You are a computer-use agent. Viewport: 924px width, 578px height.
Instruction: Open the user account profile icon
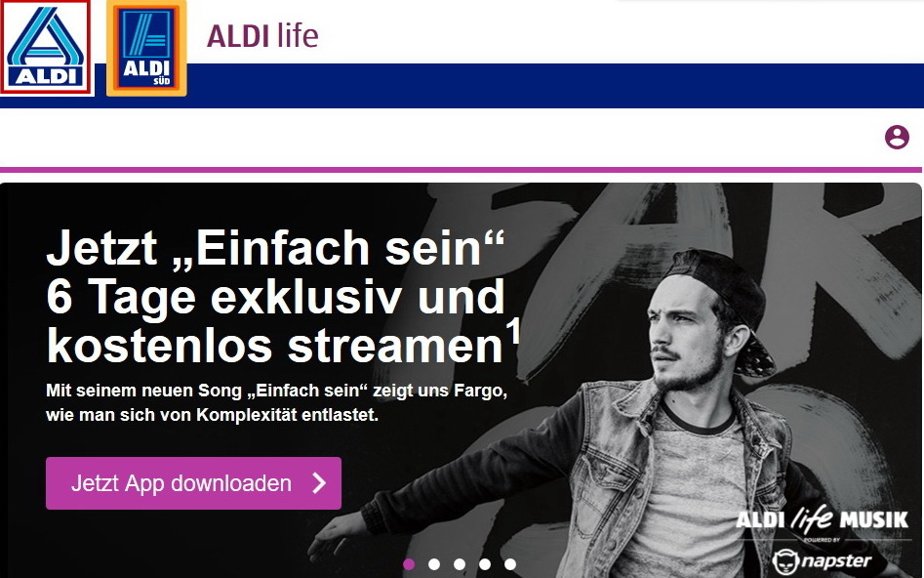click(x=897, y=137)
